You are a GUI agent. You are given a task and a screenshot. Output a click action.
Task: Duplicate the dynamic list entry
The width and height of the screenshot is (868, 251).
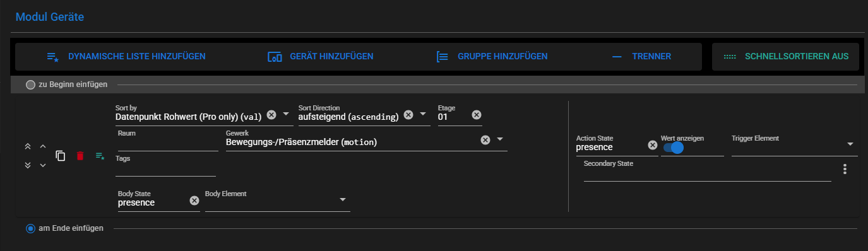[x=61, y=156]
